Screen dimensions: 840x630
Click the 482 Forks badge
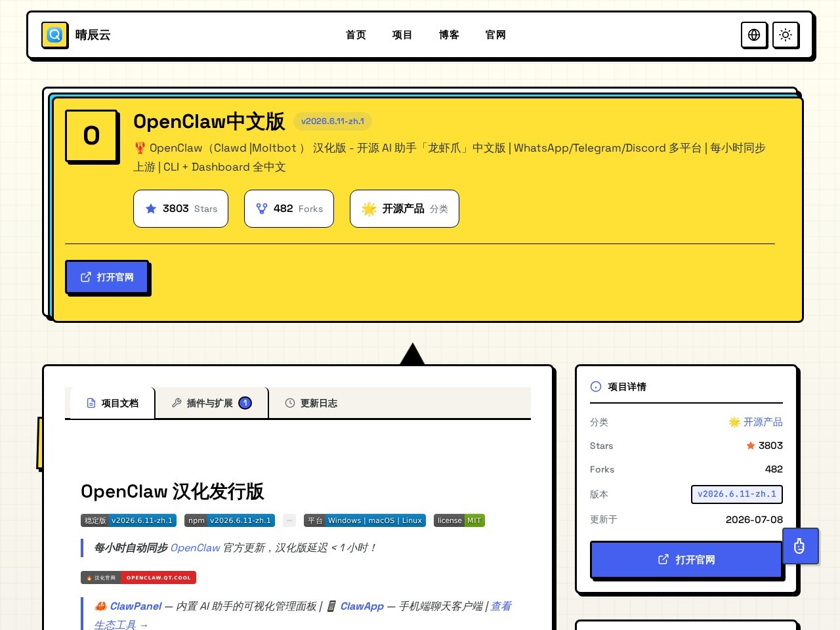289,209
